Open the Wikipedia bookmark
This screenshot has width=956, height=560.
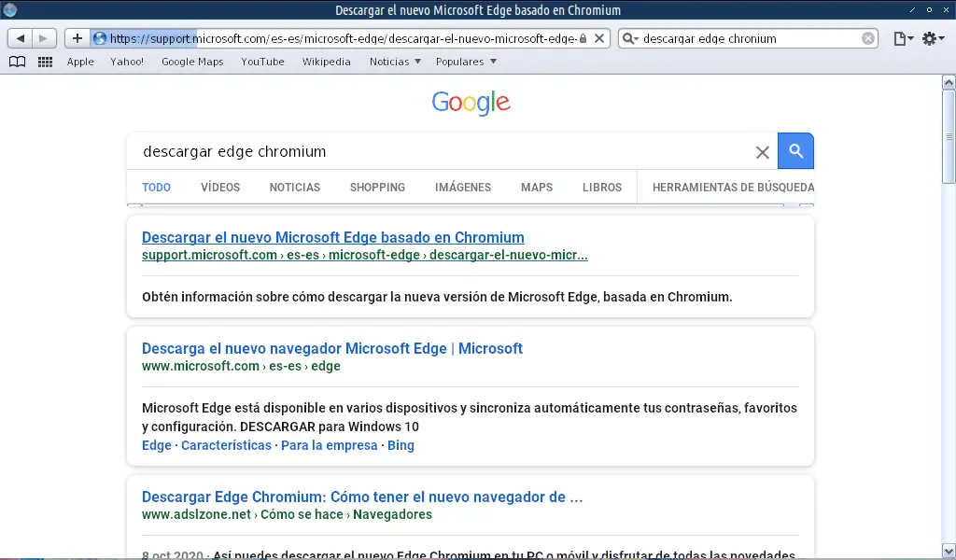[x=326, y=62]
